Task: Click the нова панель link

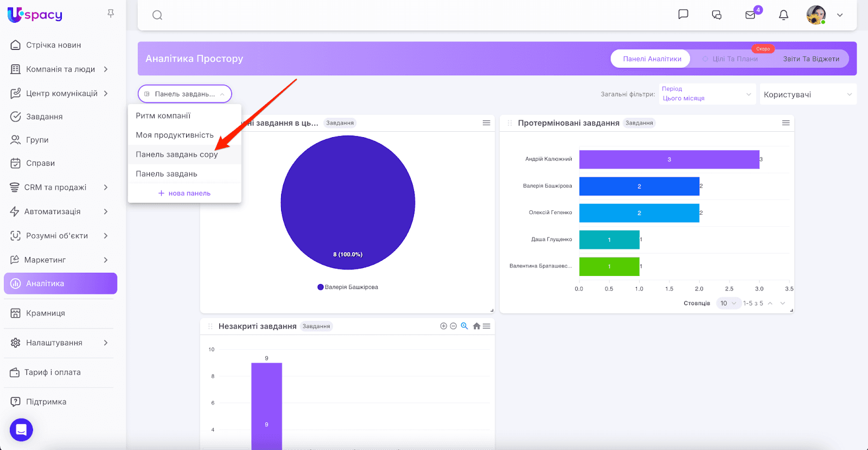Action: click(x=184, y=193)
